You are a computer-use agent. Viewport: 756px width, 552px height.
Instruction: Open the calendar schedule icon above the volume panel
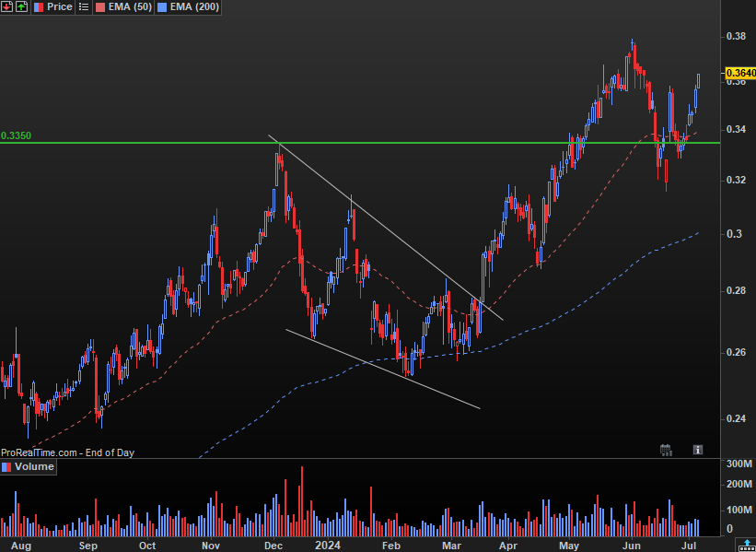[x=666, y=450]
